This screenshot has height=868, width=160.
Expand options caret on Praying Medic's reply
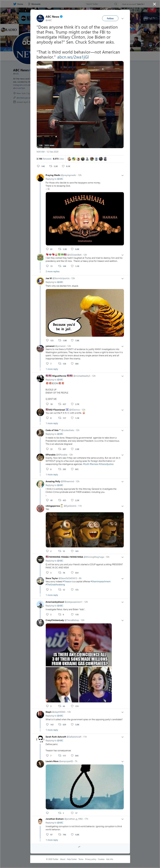[122, 176]
